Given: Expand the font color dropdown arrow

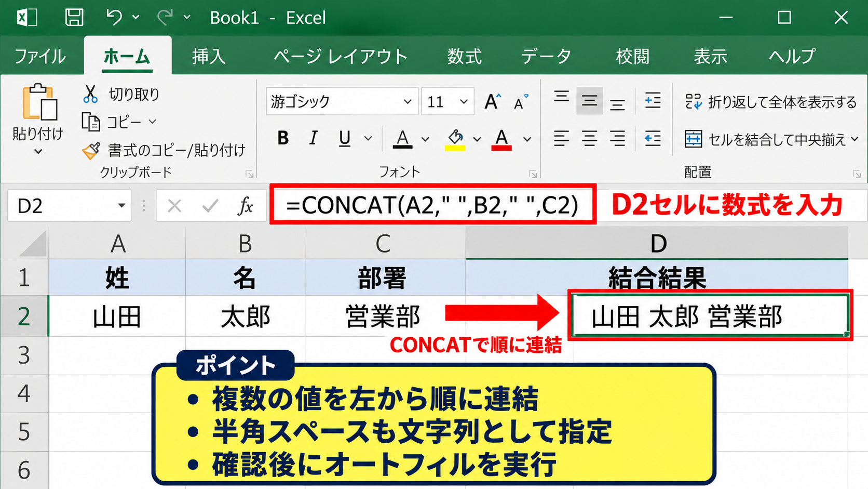Looking at the screenshot, I should 527,139.
